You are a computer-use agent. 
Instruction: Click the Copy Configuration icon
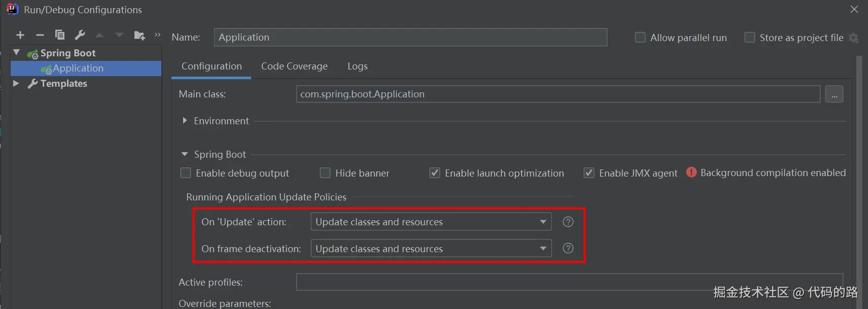[x=60, y=35]
